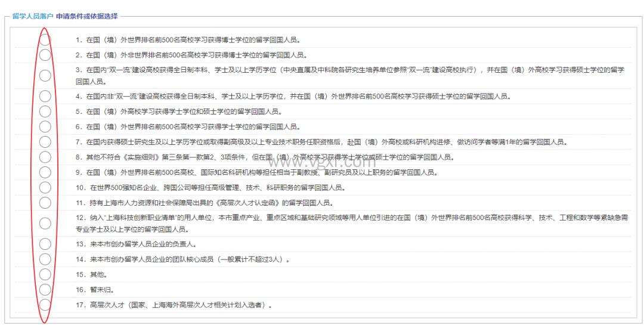The image size is (644, 325).
Task: Select radio option 1 for top-500 doctorate returnees
Action: point(45,40)
